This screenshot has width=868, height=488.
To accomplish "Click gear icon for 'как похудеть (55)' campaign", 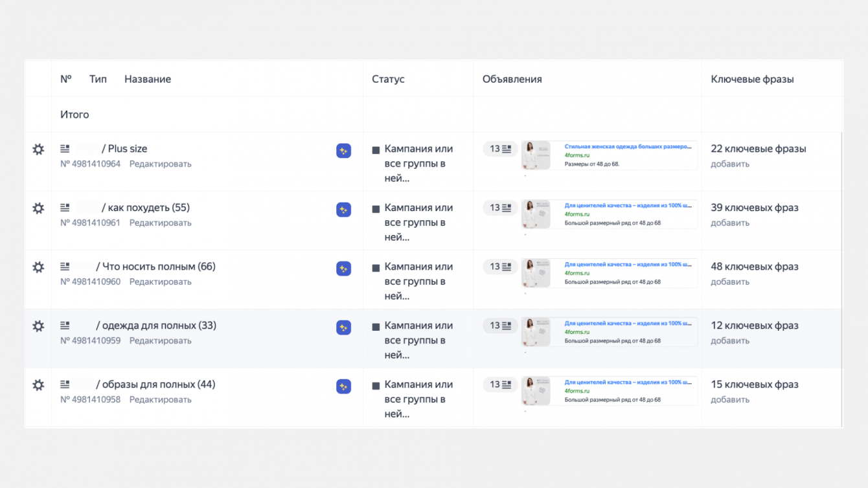I will 38,208.
